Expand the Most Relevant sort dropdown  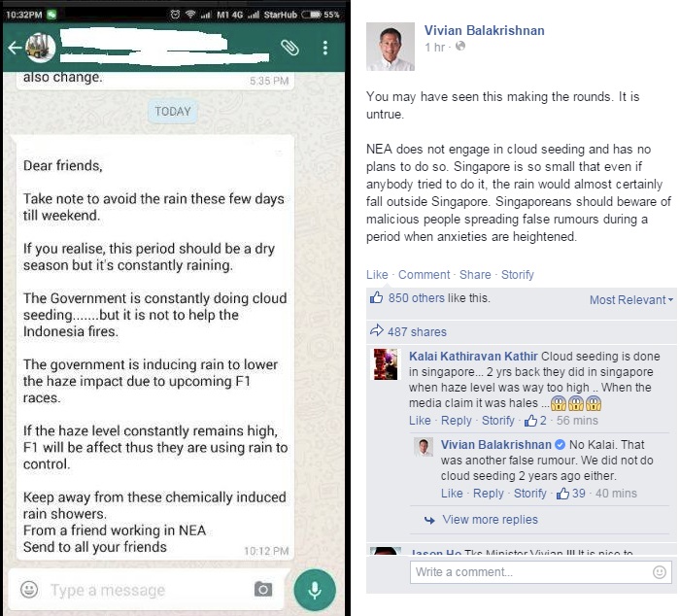pyautogui.click(x=631, y=300)
